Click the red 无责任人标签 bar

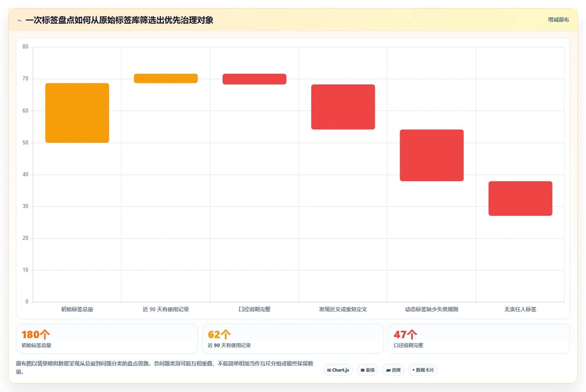[x=520, y=199]
